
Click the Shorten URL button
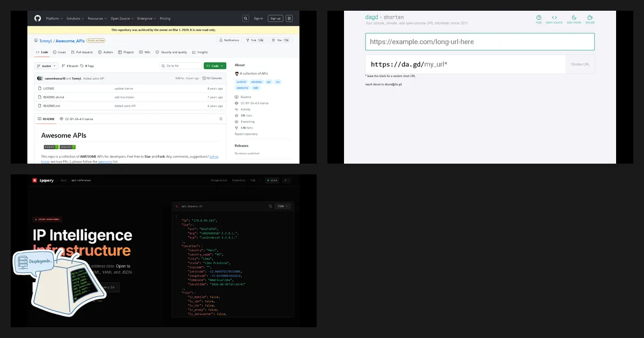point(580,64)
